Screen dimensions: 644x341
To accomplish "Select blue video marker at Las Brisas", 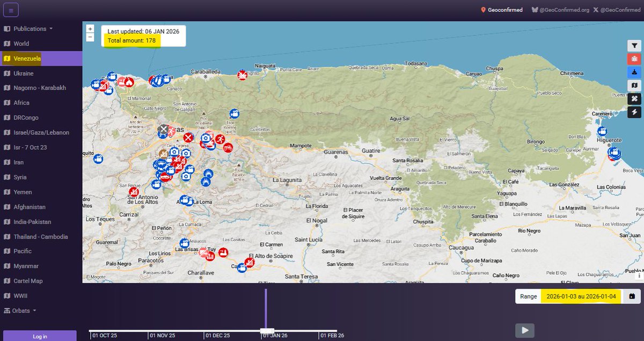I will 185,243.
